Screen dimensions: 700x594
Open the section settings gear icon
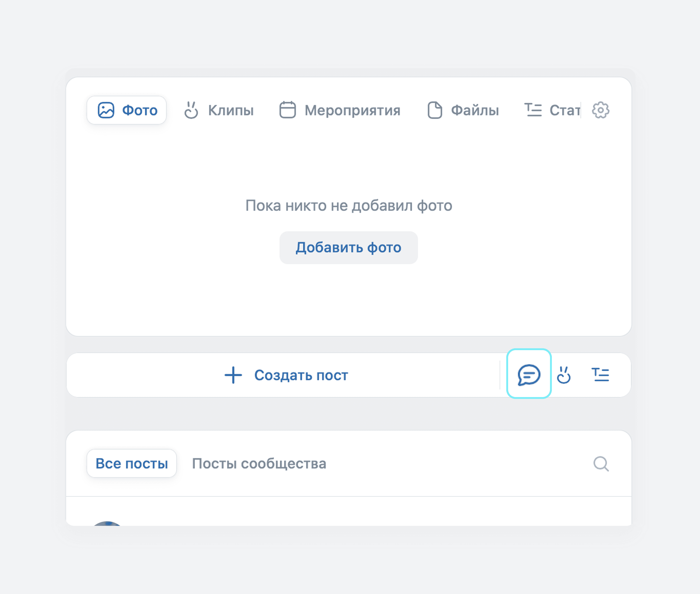pos(600,110)
